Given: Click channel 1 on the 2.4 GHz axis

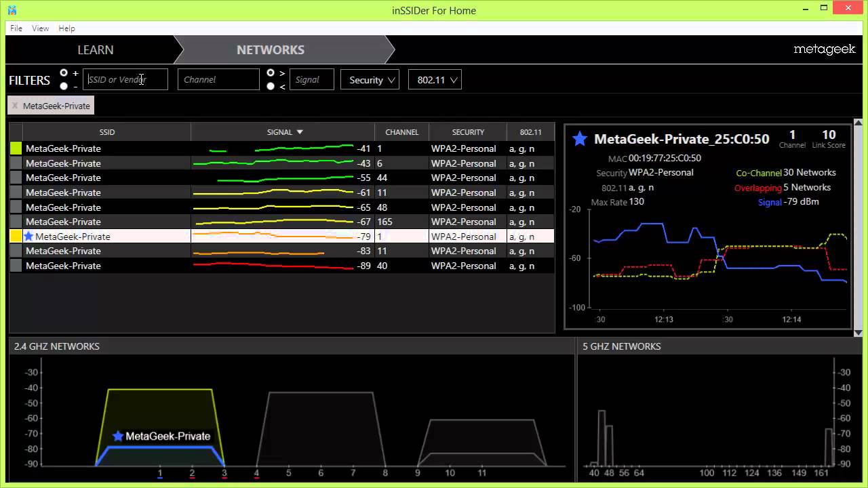Looking at the screenshot, I should [x=160, y=472].
